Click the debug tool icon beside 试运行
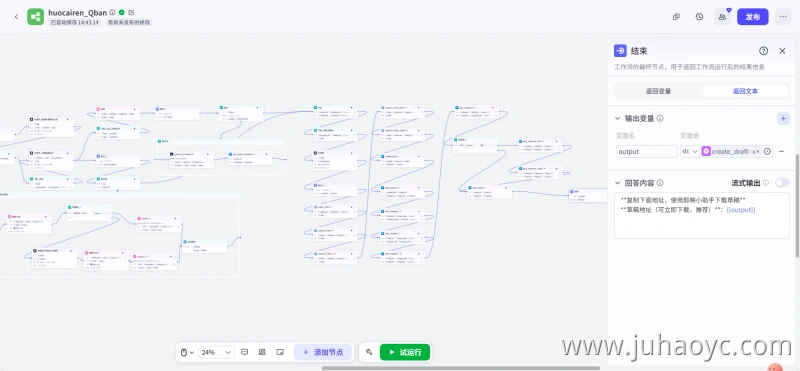Image resolution: width=800 pixels, height=371 pixels. [x=369, y=352]
